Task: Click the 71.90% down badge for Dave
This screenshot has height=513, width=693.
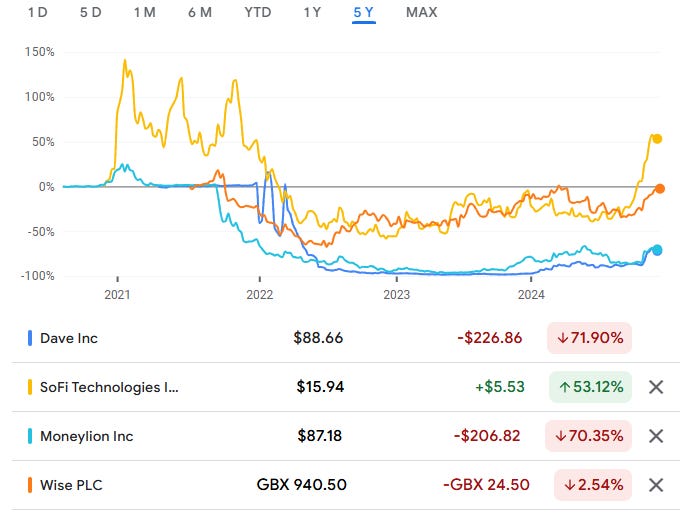Action: pyautogui.click(x=589, y=338)
